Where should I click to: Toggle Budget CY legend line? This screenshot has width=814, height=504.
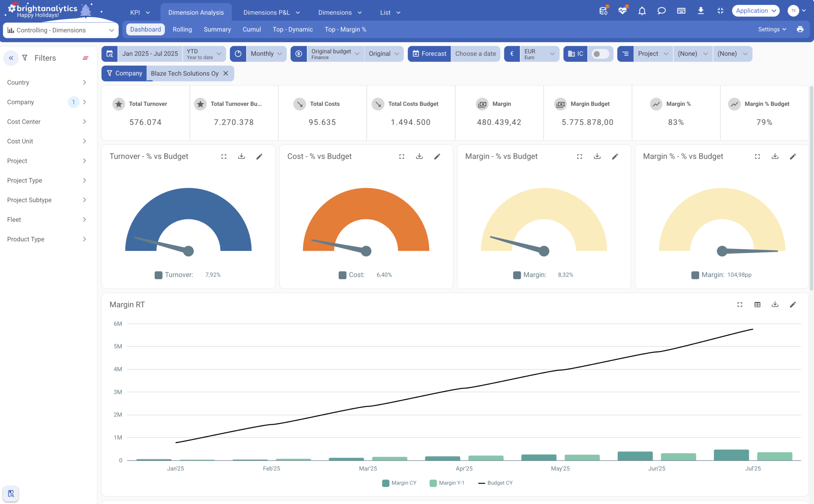(x=495, y=483)
